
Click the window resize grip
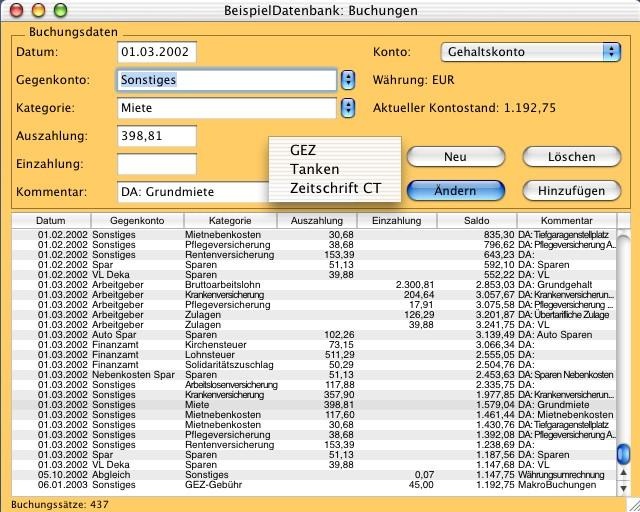[x=633, y=505]
